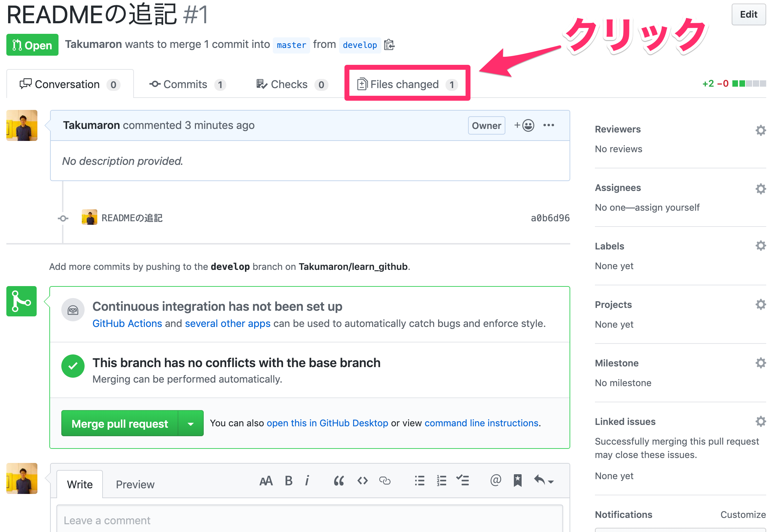Image resolution: width=781 pixels, height=532 pixels.
Task: Open commit a0b6d96
Action: click(x=550, y=218)
